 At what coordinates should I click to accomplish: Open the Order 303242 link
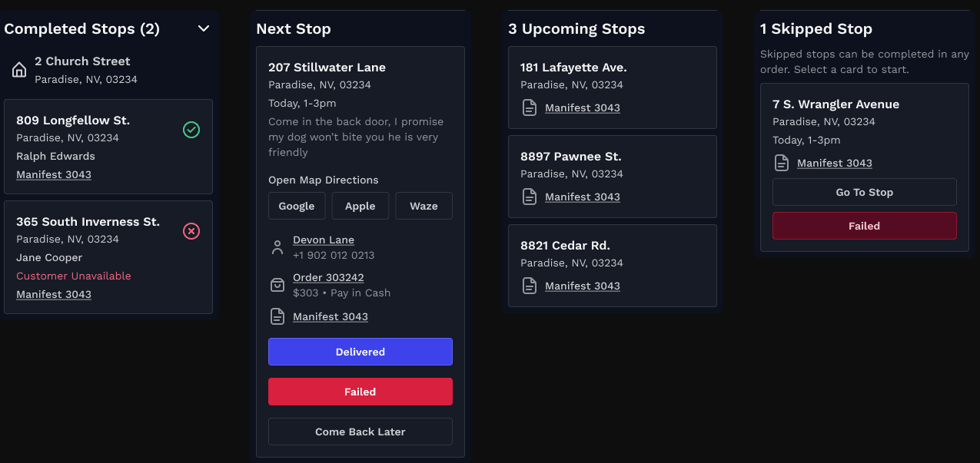click(x=328, y=277)
